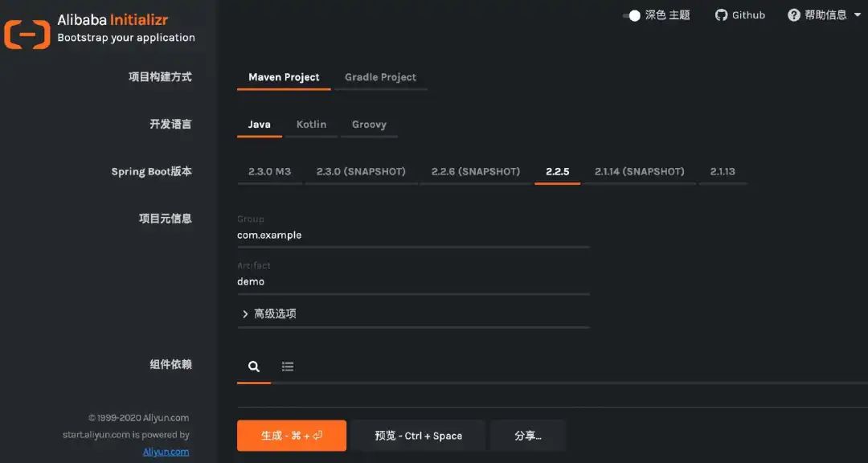Click the Bootstrap your application subtitle
This screenshot has width=868, height=463.
pyautogui.click(x=126, y=38)
